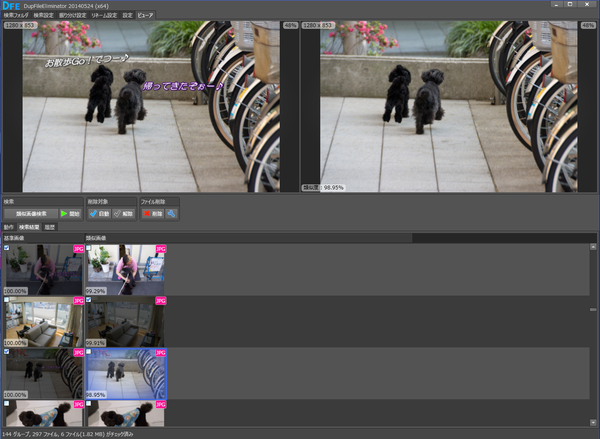Image resolution: width=600 pixels, height=439 pixels.
Task: Select the 99.29% woman-with-dog similar thumbnail
Action: (x=126, y=270)
